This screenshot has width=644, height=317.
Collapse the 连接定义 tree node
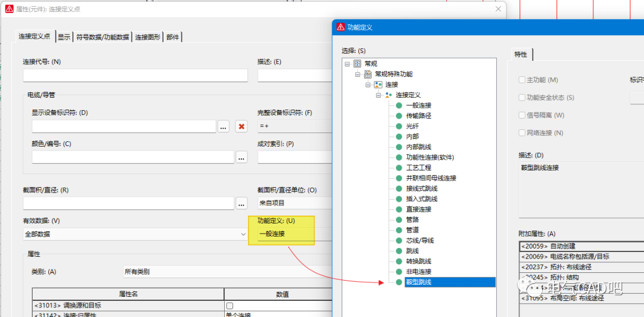(378, 95)
